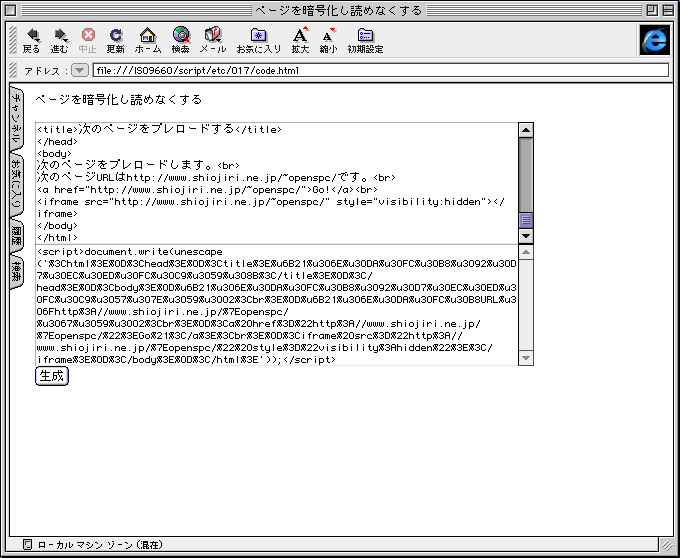Click into the address bar URL field
The image size is (680, 558).
tap(380, 70)
